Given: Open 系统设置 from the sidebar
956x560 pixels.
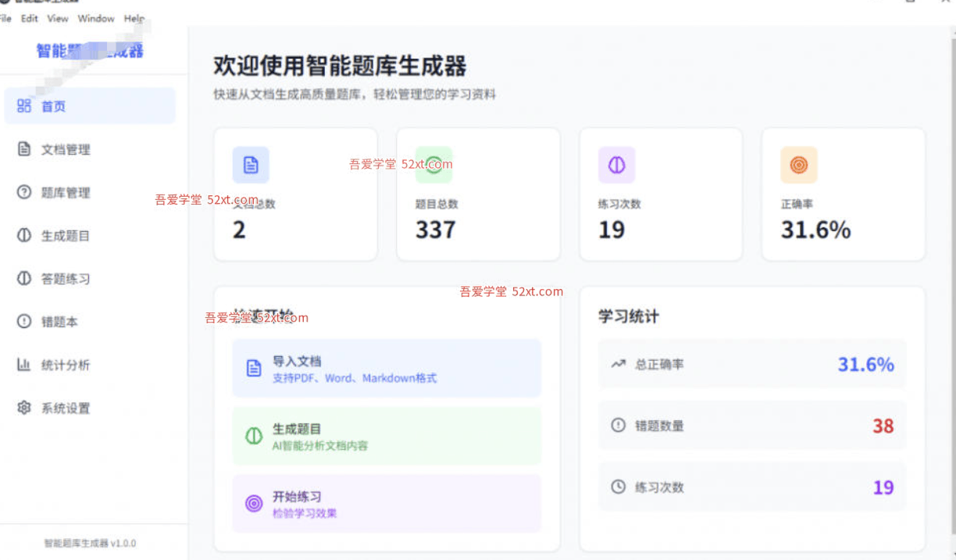Looking at the screenshot, I should [90, 408].
